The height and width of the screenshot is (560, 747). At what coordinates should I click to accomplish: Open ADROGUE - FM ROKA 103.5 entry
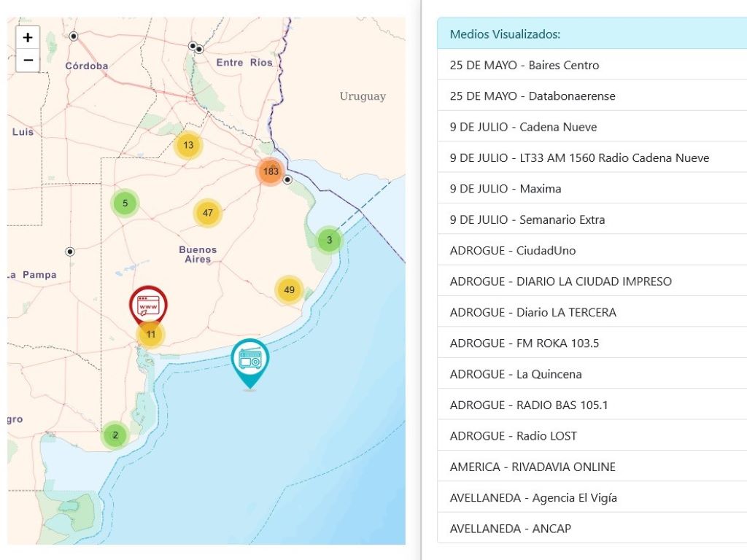click(x=525, y=343)
